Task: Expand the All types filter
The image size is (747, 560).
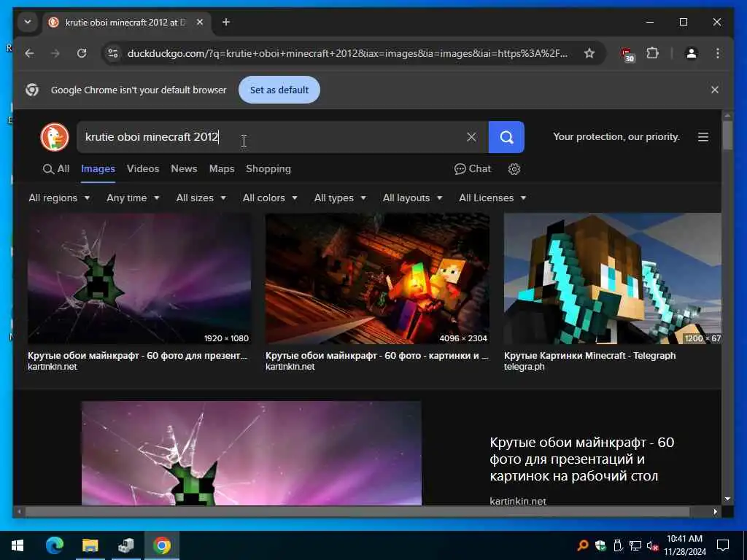Action: pyautogui.click(x=340, y=198)
